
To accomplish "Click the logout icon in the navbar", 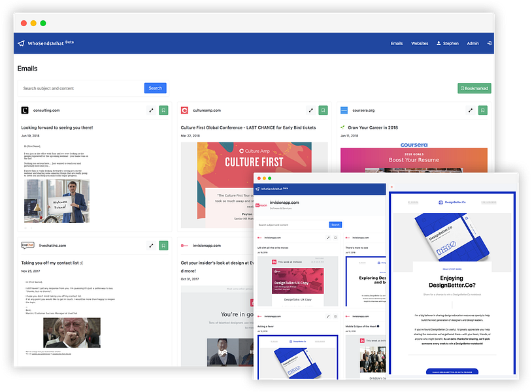I will [490, 43].
